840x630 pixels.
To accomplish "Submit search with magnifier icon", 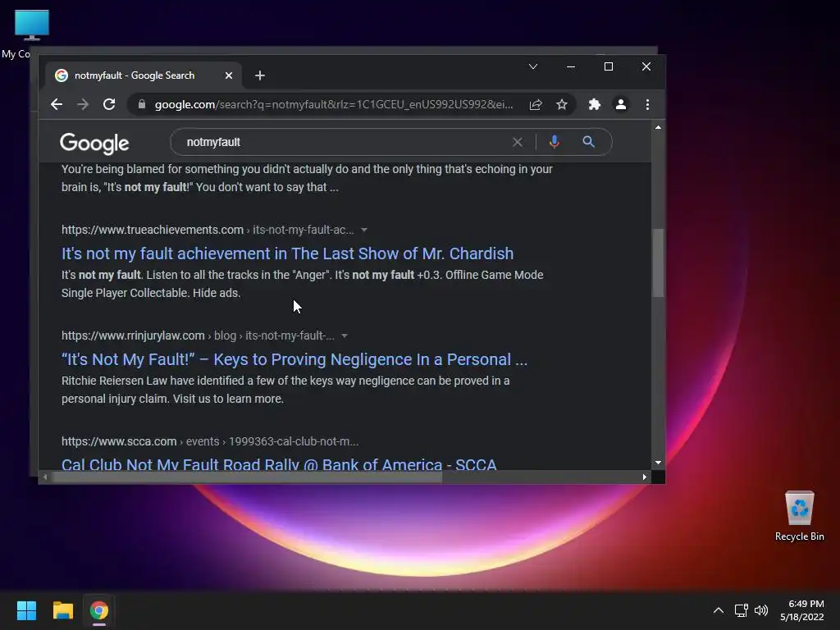I will [x=589, y=142].
